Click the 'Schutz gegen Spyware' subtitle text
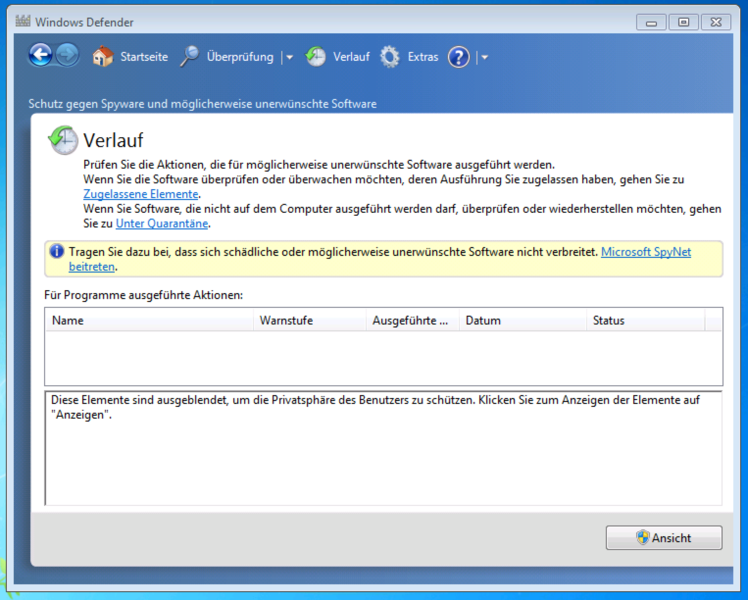748x600 pixels. pos(202,104)
